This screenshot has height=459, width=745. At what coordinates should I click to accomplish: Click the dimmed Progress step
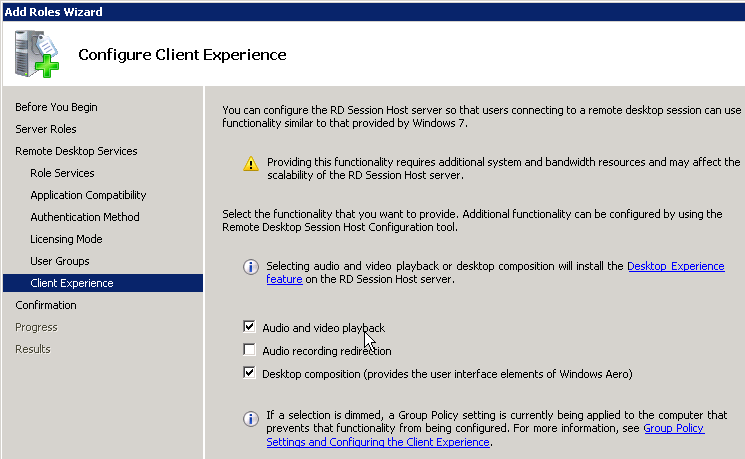(x=36, y=327)
